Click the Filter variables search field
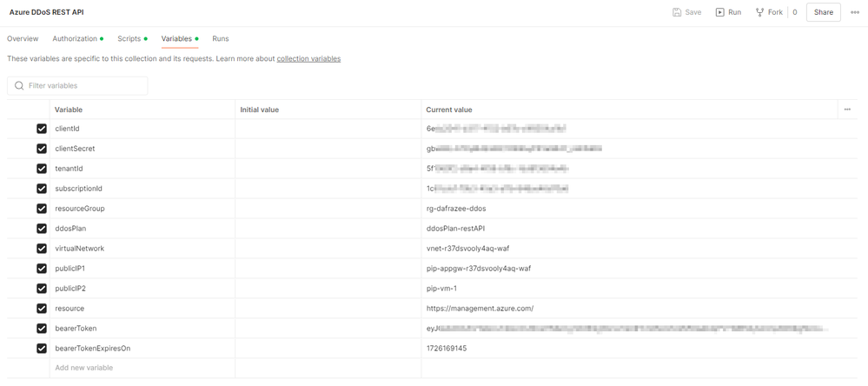The height and width of the screenshot is (386, 868). (x=77, y=86)
